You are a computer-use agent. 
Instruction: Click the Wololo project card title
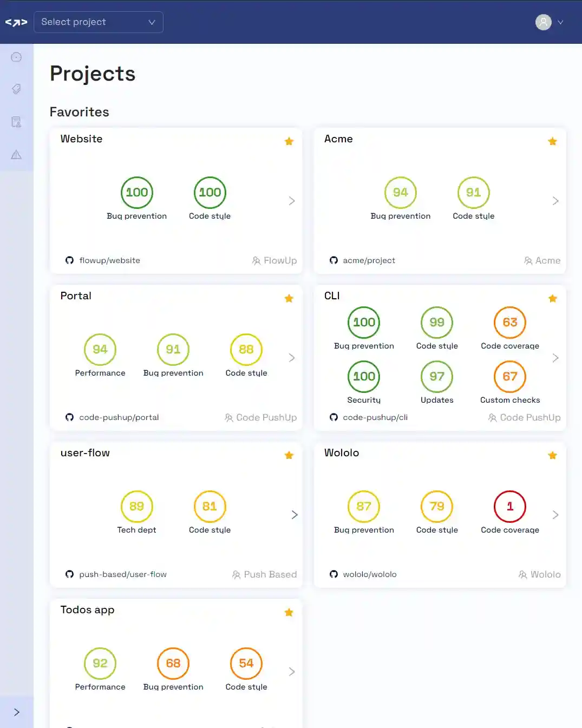[x=341, y=453]
